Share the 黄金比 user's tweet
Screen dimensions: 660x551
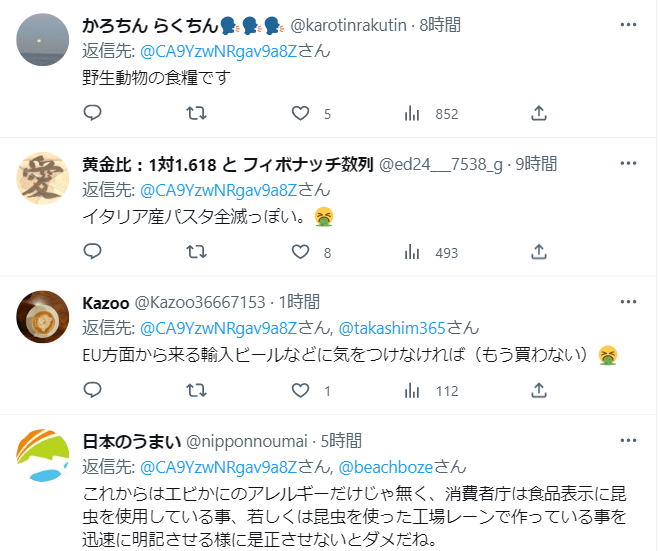539,252
